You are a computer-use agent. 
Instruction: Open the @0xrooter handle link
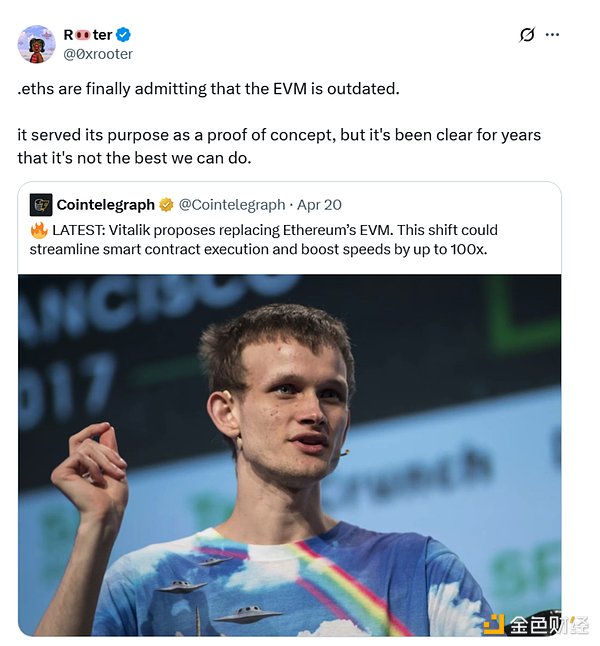pos(98,54)
